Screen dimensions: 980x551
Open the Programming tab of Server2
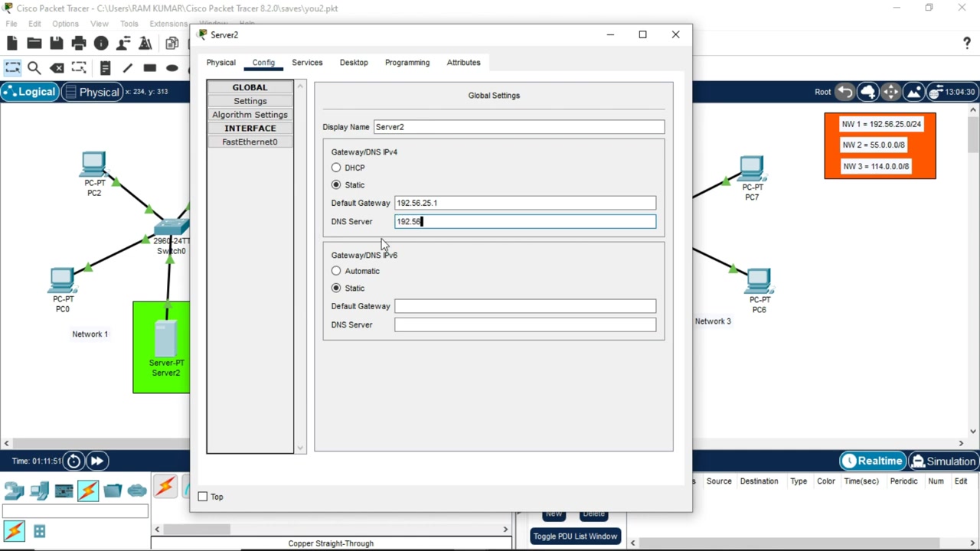407,63
